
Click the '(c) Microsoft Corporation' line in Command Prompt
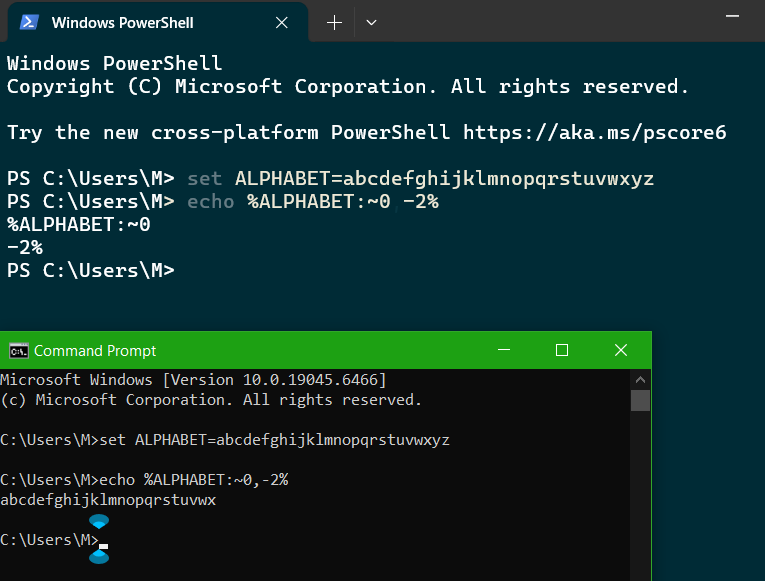point(211,400)
